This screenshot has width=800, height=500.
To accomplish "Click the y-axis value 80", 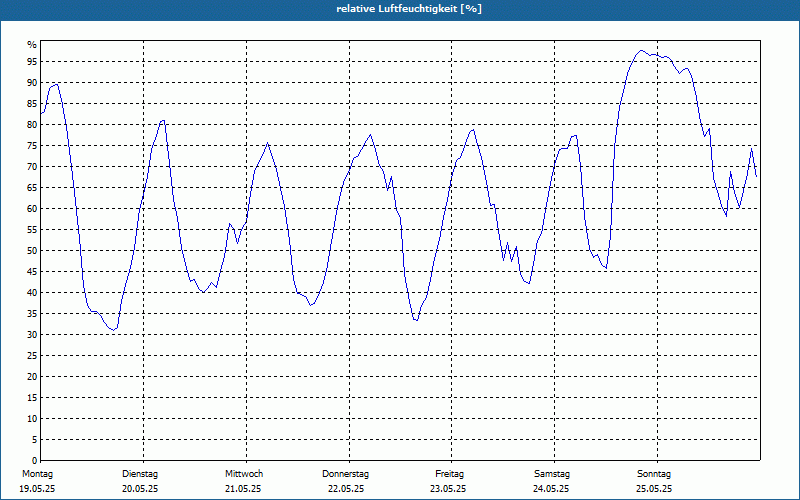I will pyautogui.click(x=32, y=124).
